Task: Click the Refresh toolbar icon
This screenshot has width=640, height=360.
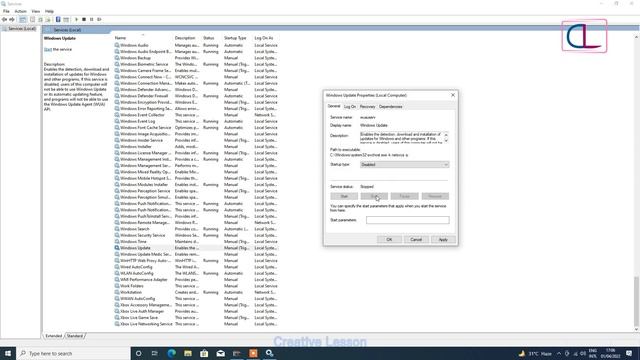Action: tap(40, 19)
